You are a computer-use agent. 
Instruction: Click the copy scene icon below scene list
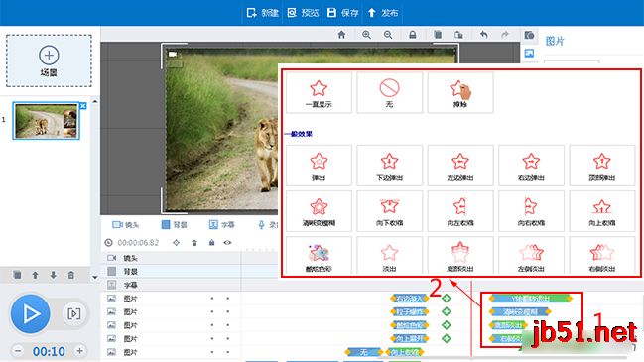17,274
